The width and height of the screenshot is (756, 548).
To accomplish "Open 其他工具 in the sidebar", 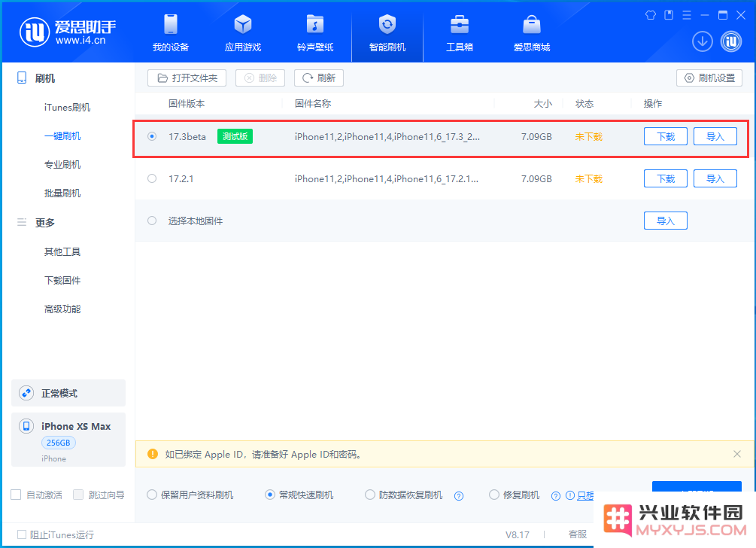I will tap(62, 252).
